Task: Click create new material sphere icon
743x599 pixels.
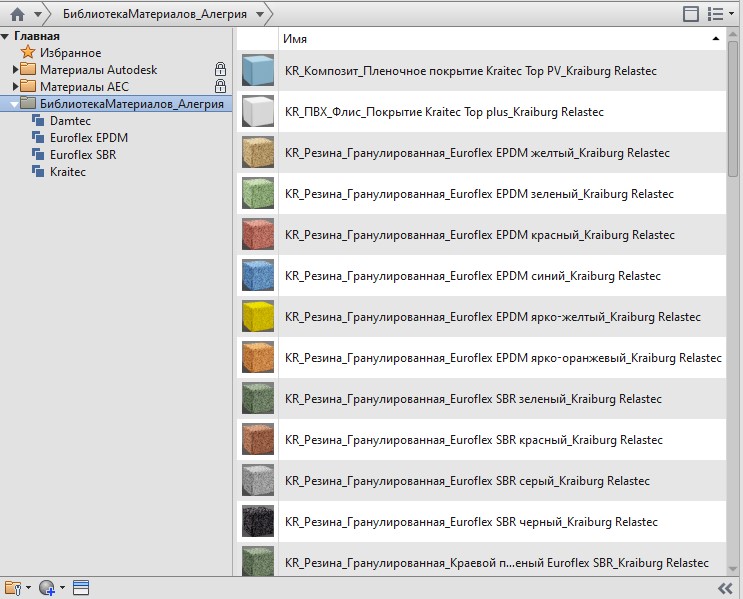Action: (x=47, y=588)
